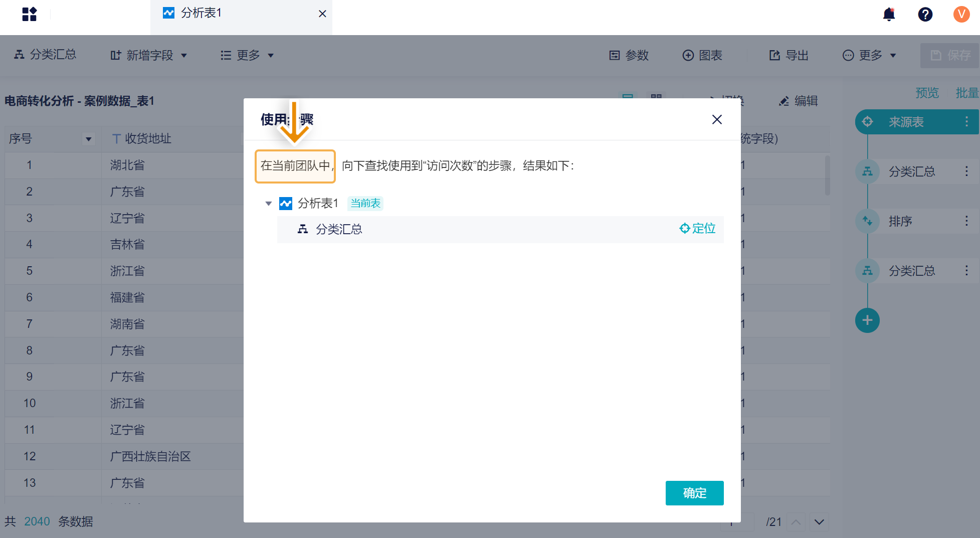Click the 当前表 tag
Image resolution: width=980 pixels, height=538 pixels.
365,203
